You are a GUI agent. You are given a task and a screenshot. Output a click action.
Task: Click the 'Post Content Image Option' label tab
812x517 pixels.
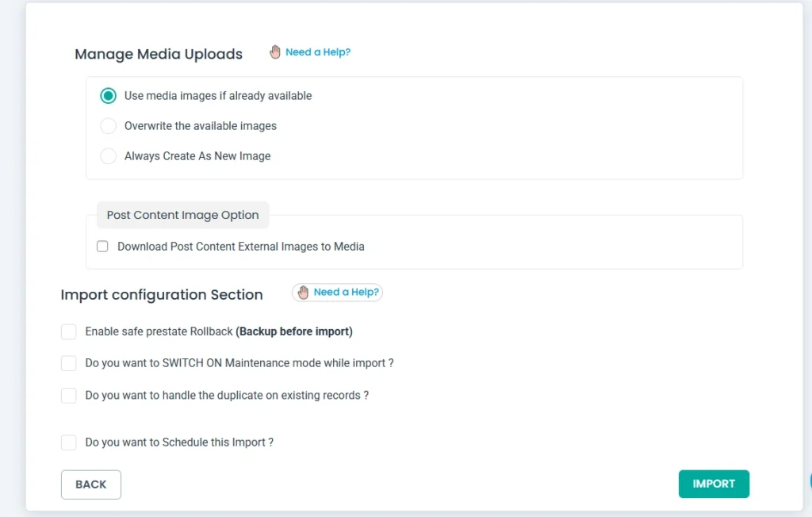(x=182, y=215)
